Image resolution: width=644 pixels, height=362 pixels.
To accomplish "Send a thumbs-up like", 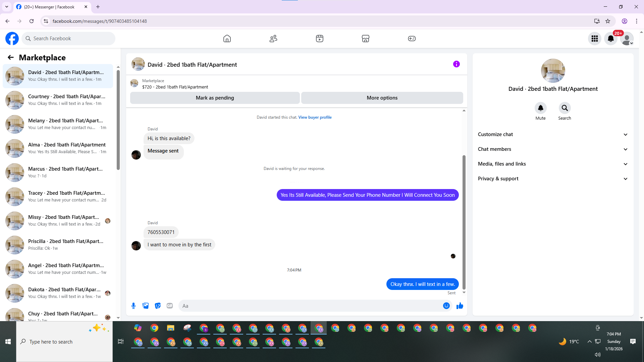I will tap(460, 306).
